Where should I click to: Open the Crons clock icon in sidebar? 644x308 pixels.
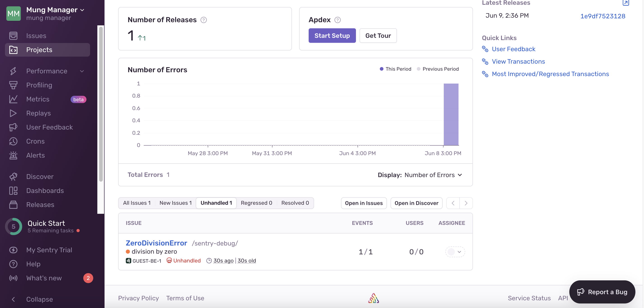point(13,141)
